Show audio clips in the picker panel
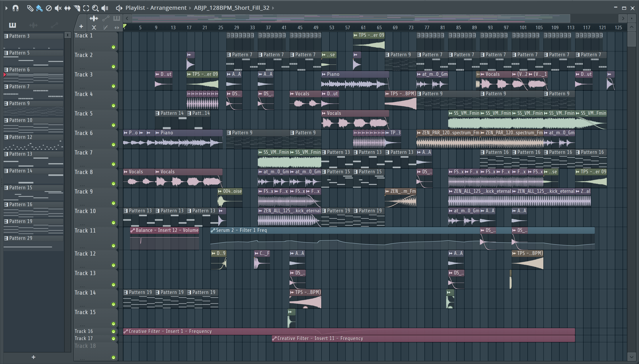639x364 pixels. pyautogui.click(x=33, y=25)
